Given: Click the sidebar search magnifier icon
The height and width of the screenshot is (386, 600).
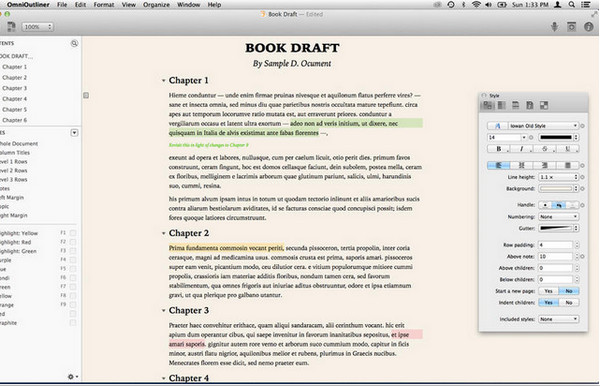Looking at the screenshot, I should click(x=74, y=43).
